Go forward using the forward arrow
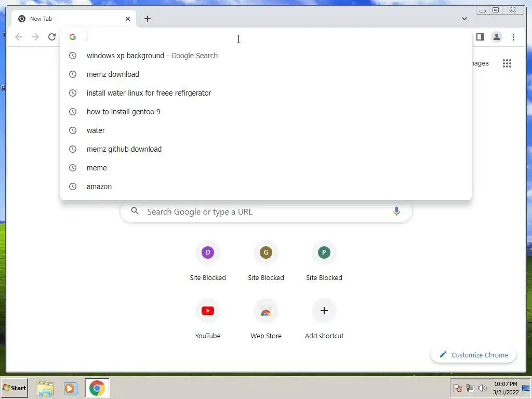The height and width of the screenshot is (399, 532). click(35, 37)
